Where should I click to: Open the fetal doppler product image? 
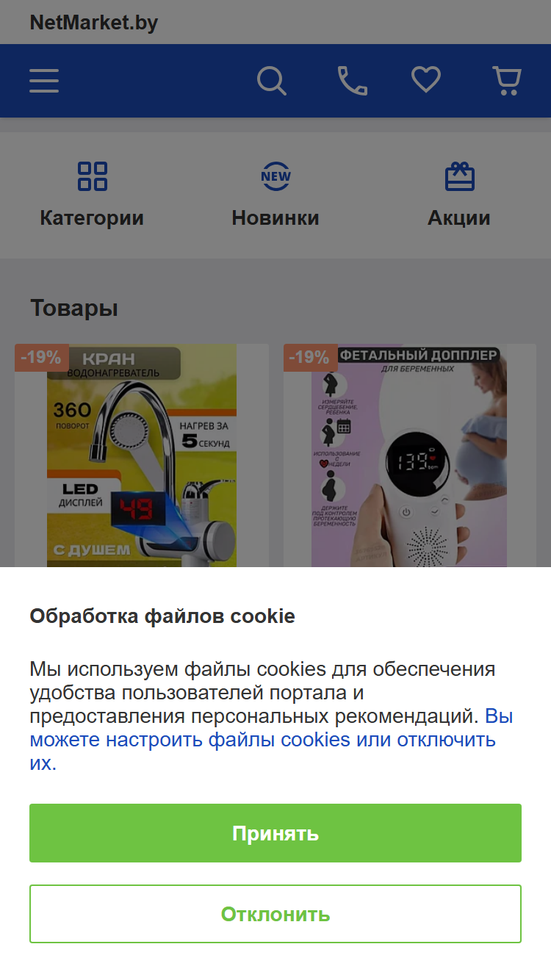click(409, 455)
